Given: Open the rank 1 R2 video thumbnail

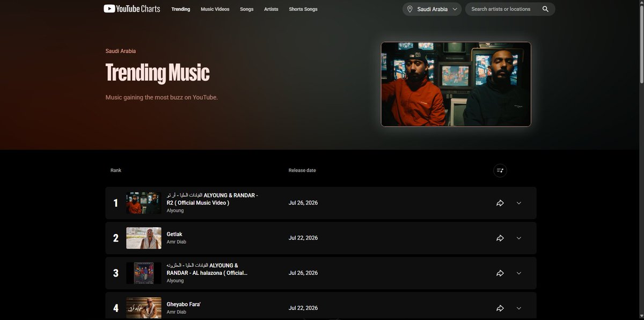Looking at the screenshot, I should coord(144,203).
